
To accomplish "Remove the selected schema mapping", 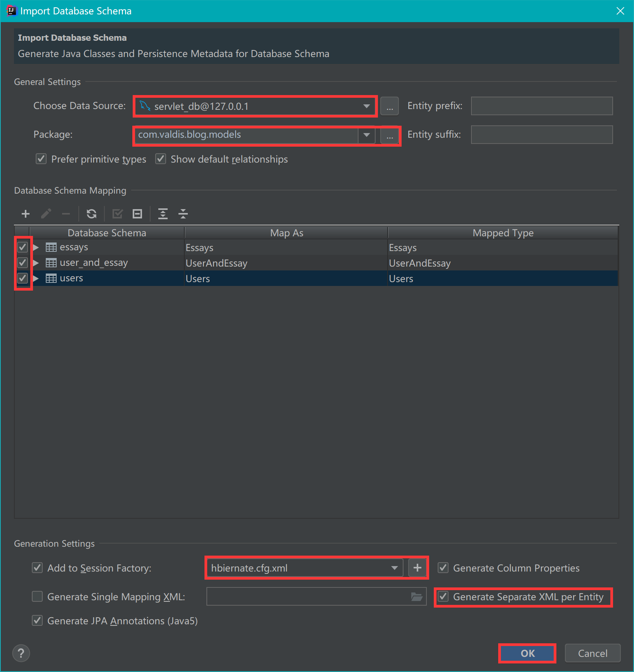I will (x=66, y=214).
